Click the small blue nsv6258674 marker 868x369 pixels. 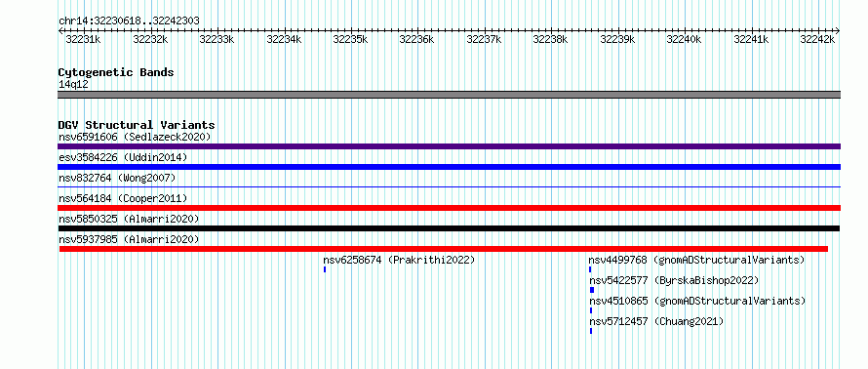(x=325, y=269)
